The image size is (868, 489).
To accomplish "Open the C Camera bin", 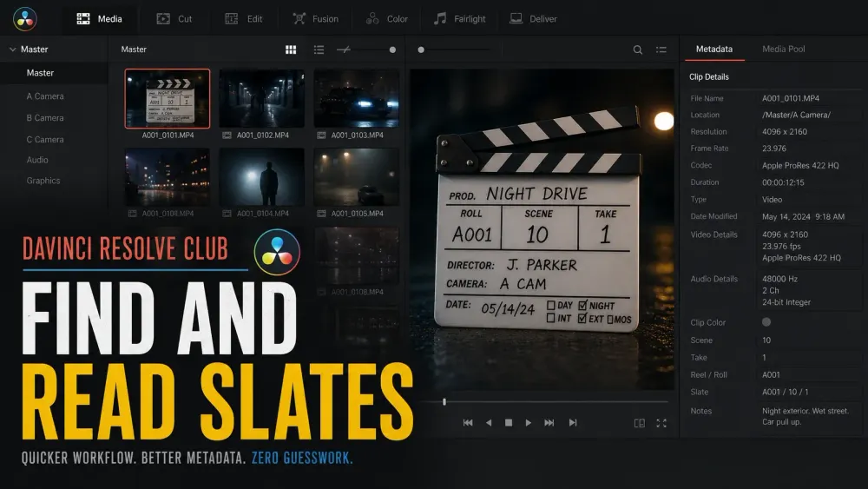I will tap(45, 139).
